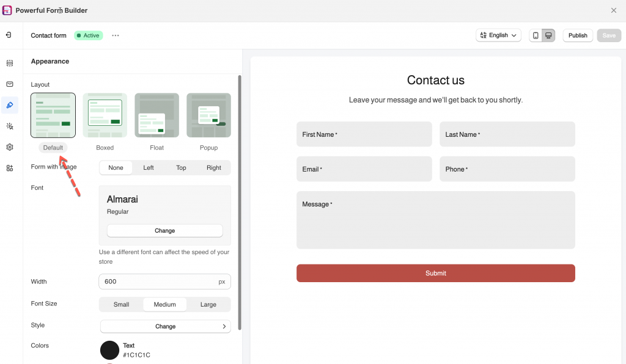Open the gear settings sidebar icon
Viewport: 626px width, 364px height.
point(10,147)
